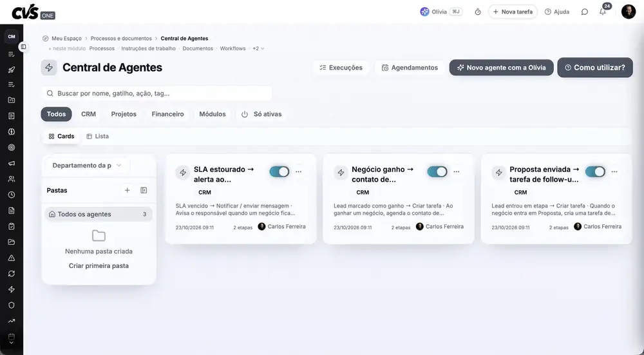Open the megaphone icon in sidebar
Image resolution: width=644 pixels, height=355 pixels.
tap(12, 163)
